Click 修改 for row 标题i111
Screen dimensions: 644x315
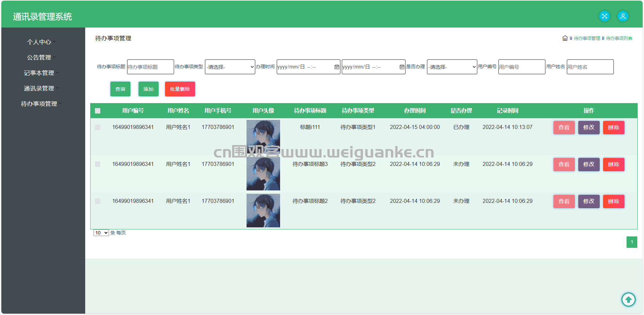(x=589, y=128)
